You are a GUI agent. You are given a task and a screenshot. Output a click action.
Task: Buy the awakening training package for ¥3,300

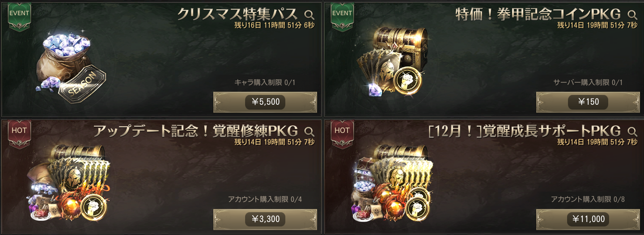(x=265, y=219)
